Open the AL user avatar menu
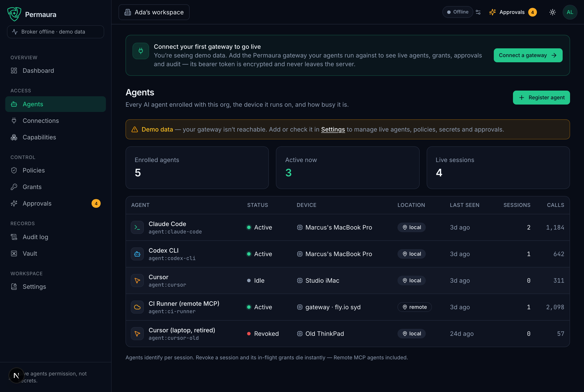 570,12
